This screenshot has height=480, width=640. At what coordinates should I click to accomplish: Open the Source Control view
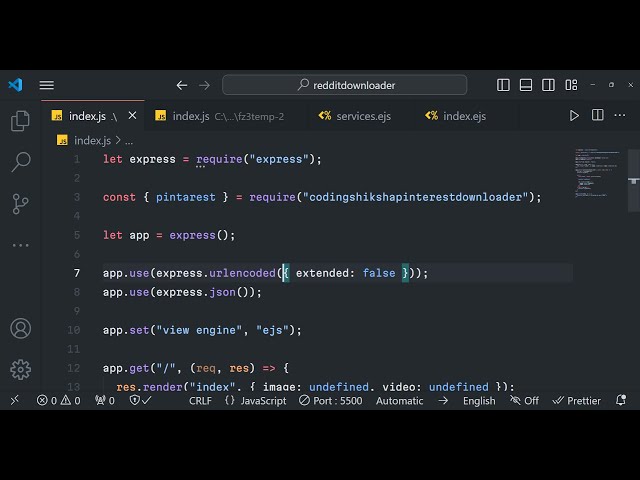tap(20, 204)
